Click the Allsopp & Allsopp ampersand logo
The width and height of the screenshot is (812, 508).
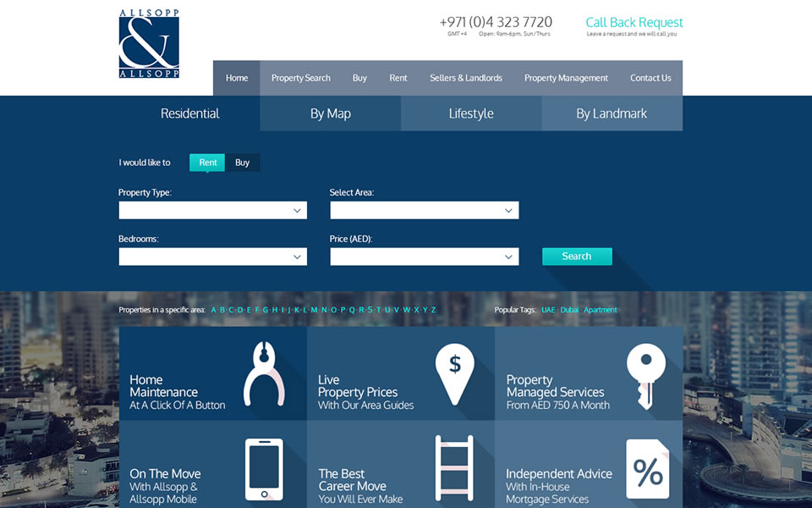[x=149, y=44]
